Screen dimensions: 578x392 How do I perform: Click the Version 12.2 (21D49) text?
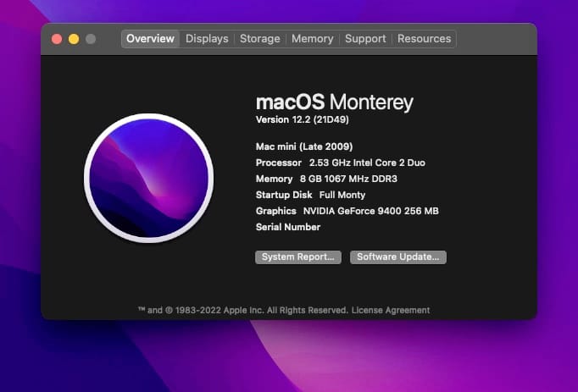303,119
